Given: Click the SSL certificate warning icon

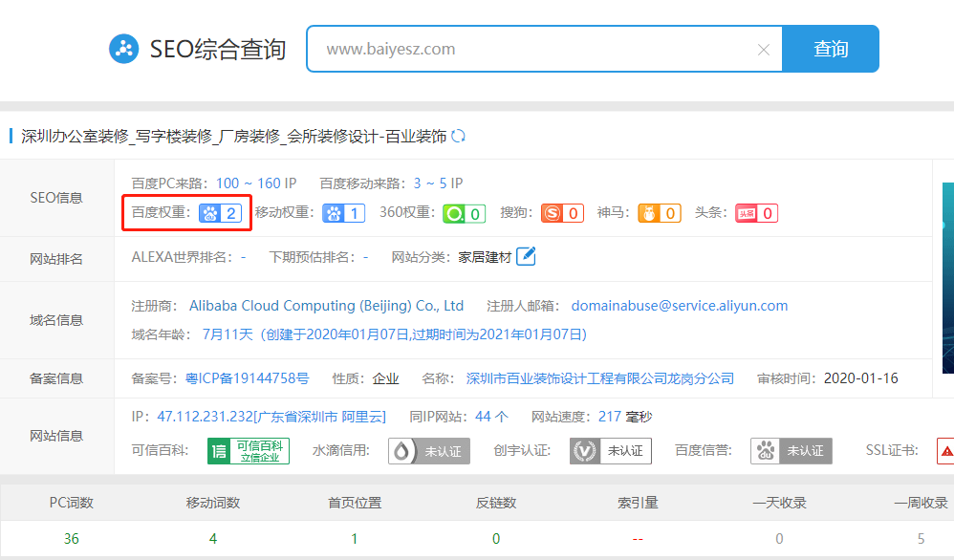Looking at the screenshot, I should [x=945, y=451].
